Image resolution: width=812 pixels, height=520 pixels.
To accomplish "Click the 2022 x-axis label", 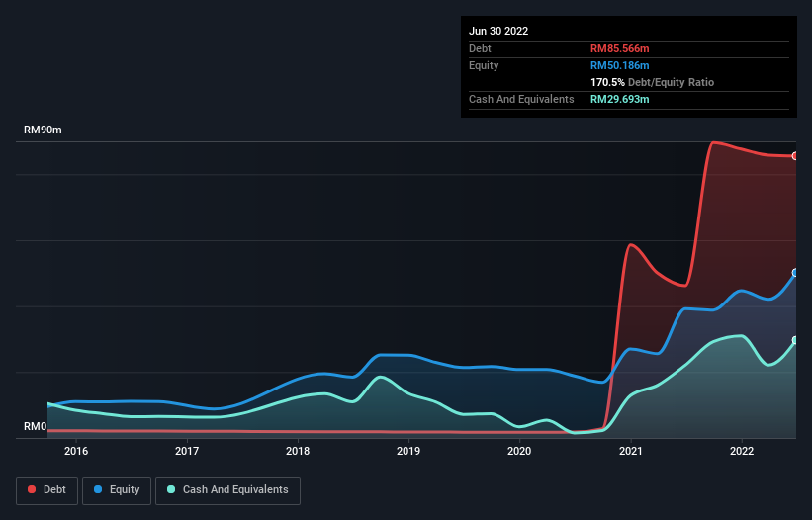I will click(742, 451).
